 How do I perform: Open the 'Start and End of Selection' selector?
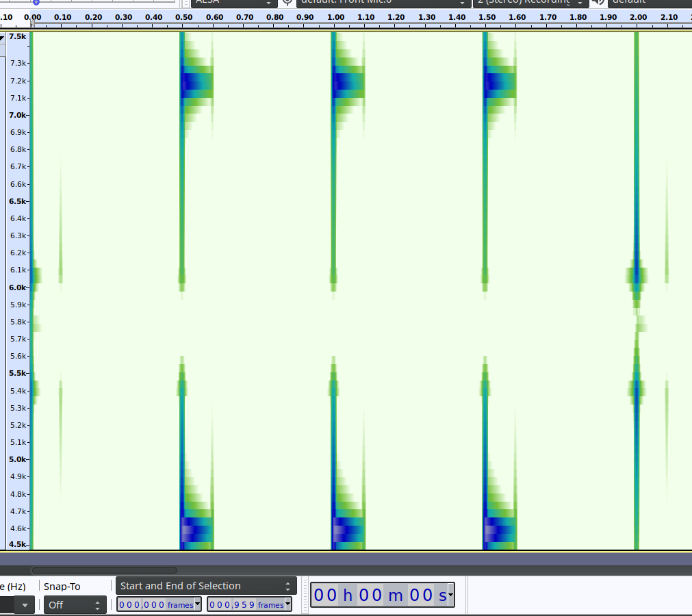pos(205,585)
